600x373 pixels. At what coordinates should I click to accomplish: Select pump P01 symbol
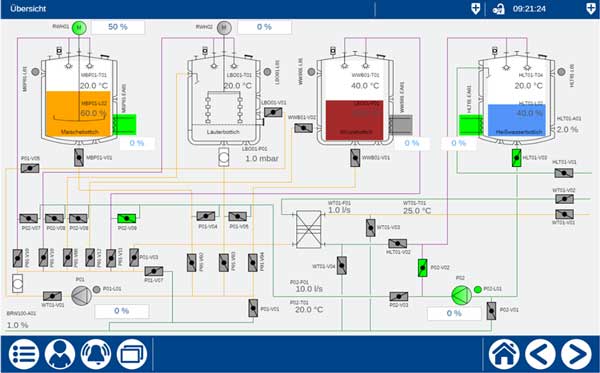pyautogui.click(x=81, y=295)
